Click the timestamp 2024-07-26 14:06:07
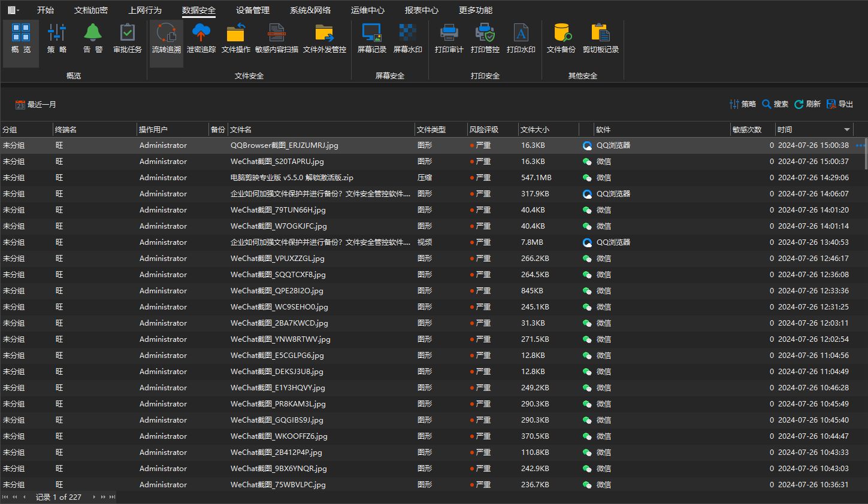 [x=813, y=194]
